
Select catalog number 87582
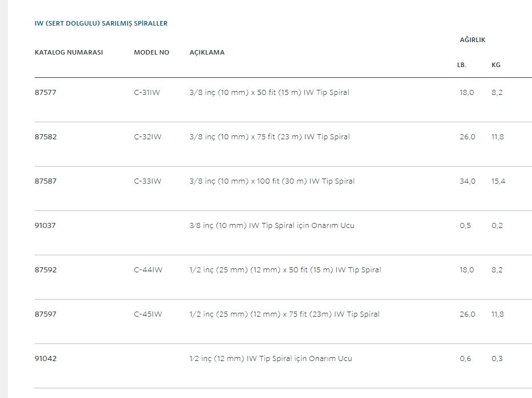46,136
